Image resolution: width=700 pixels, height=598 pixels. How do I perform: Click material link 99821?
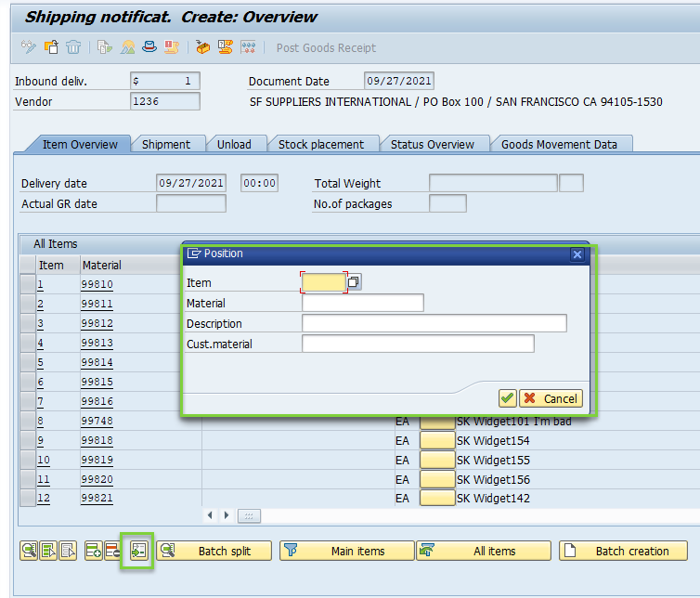coord(97,499)
